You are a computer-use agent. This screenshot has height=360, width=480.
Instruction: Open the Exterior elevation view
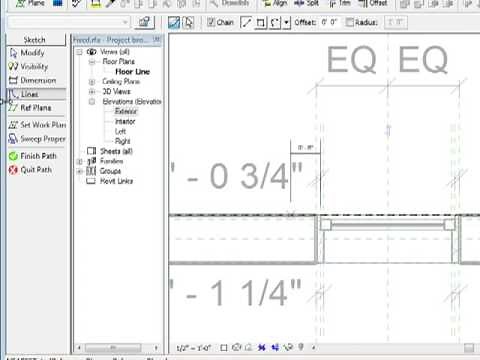(x=126, y=111)
